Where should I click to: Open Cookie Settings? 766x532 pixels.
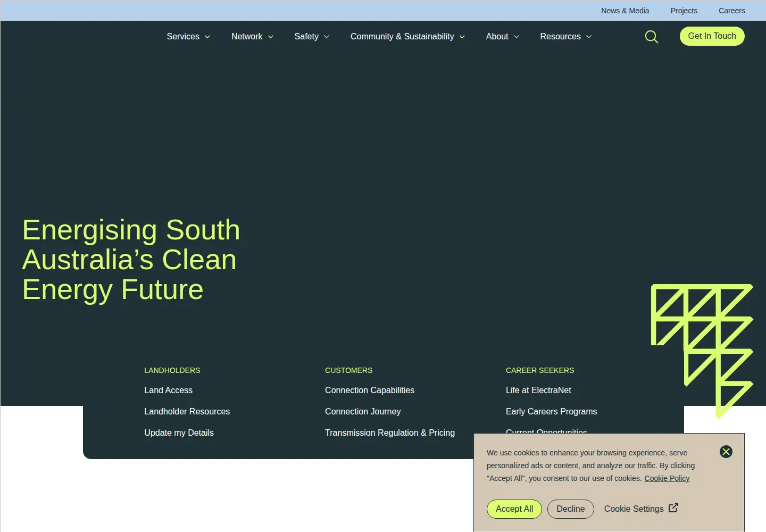coord(634,509)
